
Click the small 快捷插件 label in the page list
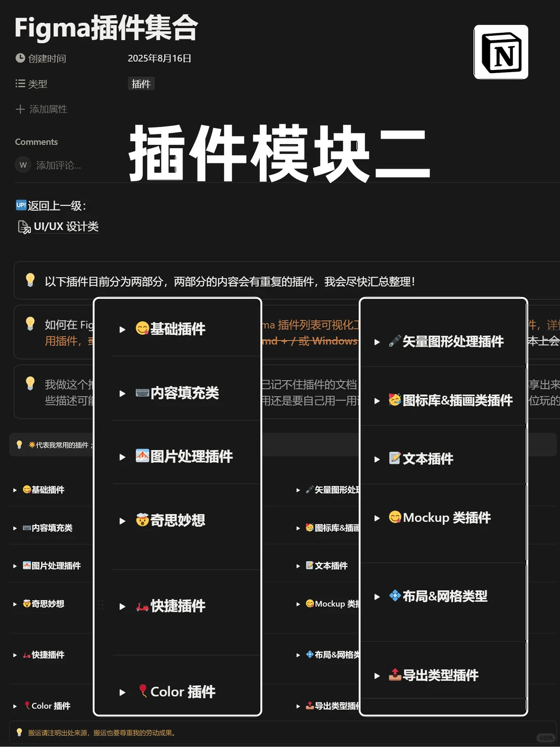click(48, 655)
